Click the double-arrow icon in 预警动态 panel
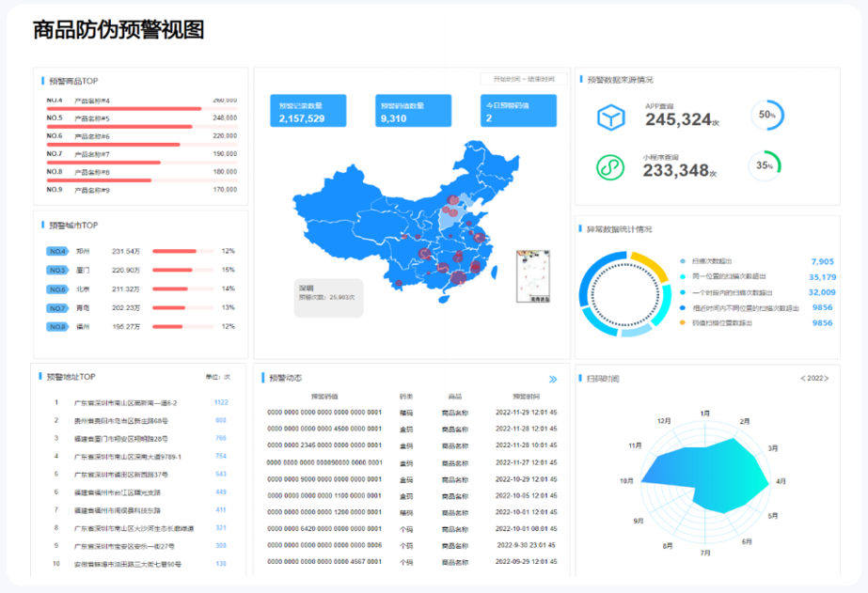 point(553,380)
